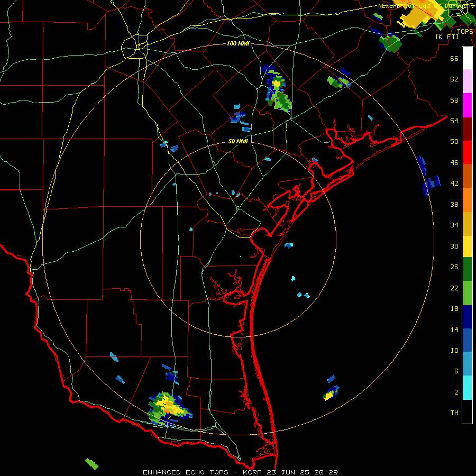Click the '2' legend value
This screenshot has width=476, height=476.
click(456, 392)
